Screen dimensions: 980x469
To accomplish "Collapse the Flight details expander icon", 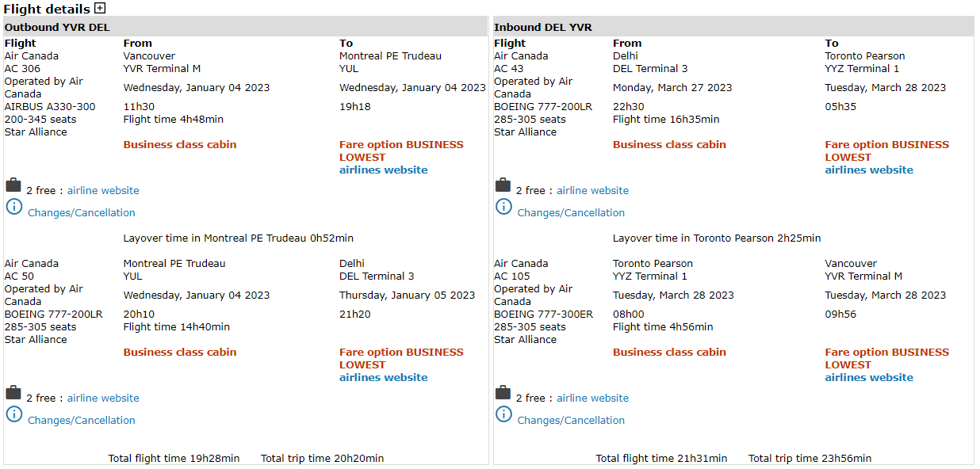I will [x=100, y=9].
